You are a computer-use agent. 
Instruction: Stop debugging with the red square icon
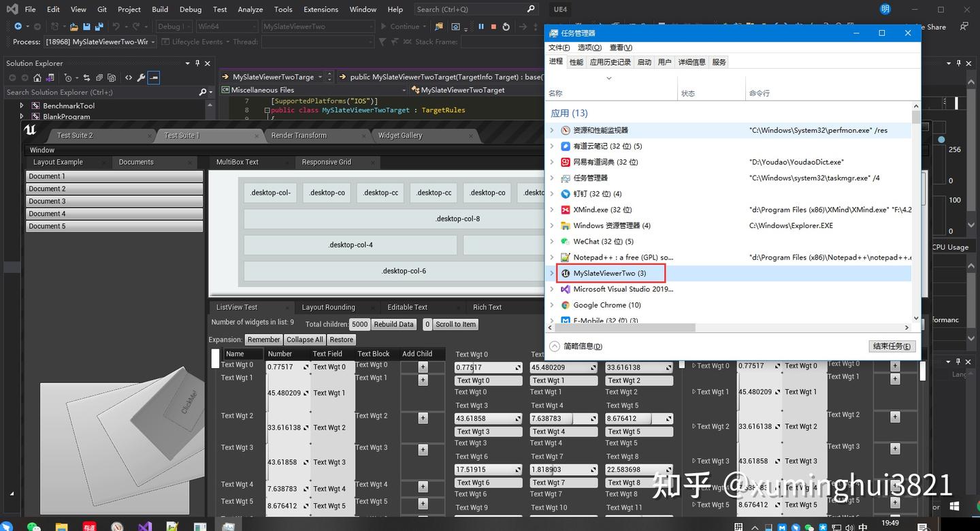point(493,27)
